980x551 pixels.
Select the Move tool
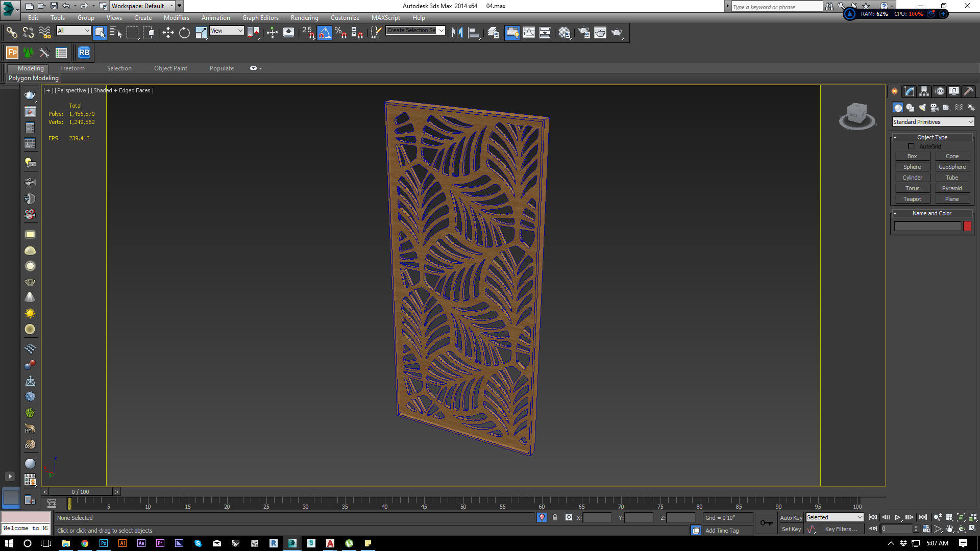(x=168, y=33)
